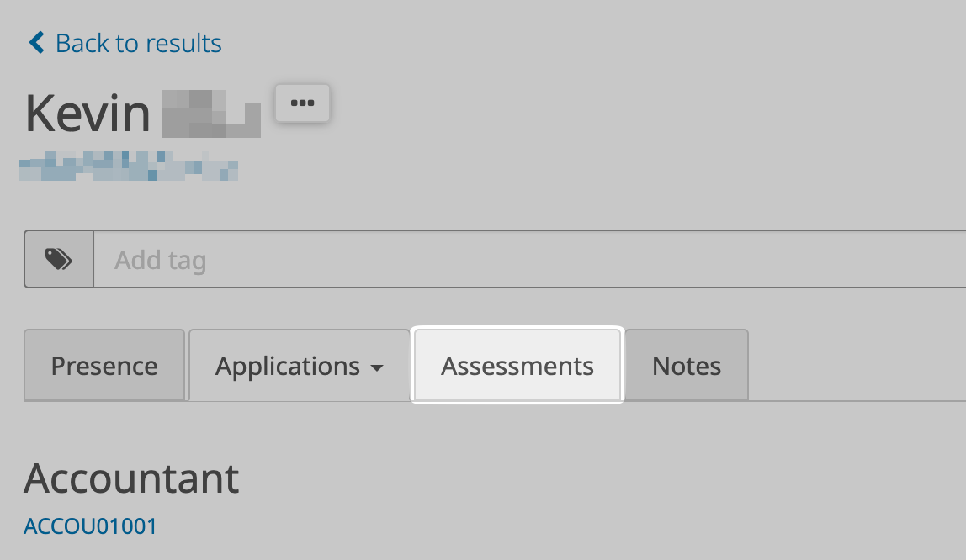Viewport: 966px width, 560px height.
Task: Go back via Back to results link
Action: tap(125, 43)
